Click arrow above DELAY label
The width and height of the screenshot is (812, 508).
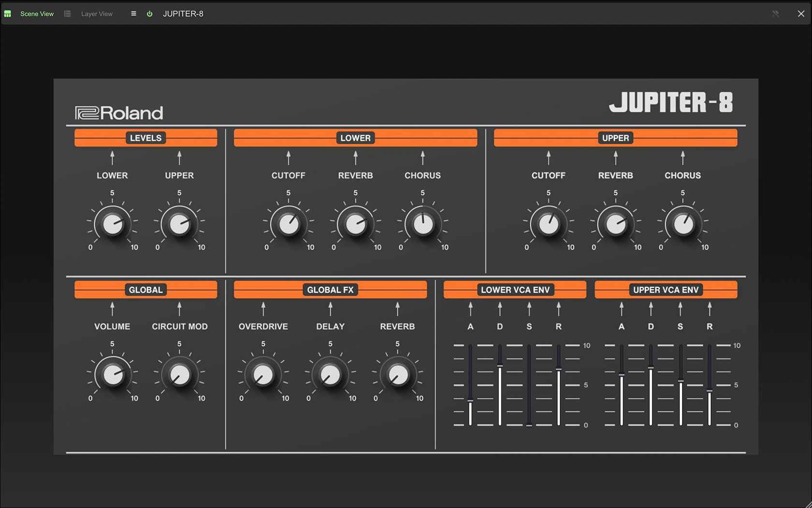(x=331, y=309)
